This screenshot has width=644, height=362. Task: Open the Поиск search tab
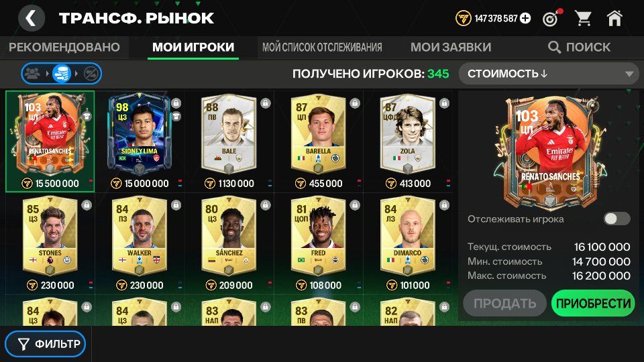pyautogui.click(x=579, y=47)
